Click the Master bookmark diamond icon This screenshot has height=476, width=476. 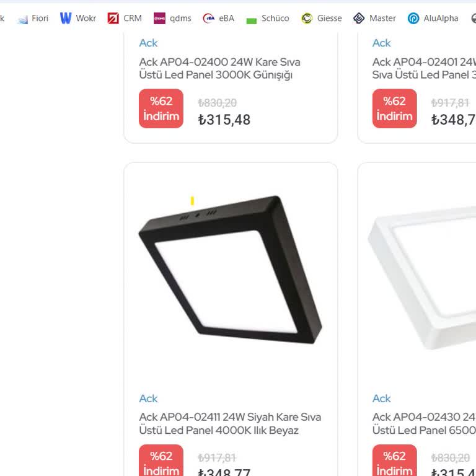[359, 19]
